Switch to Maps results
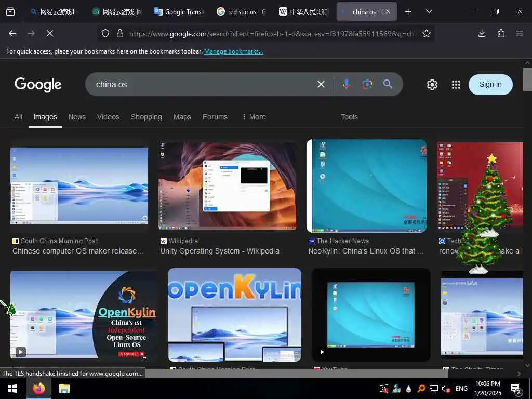 coord(182,117)
